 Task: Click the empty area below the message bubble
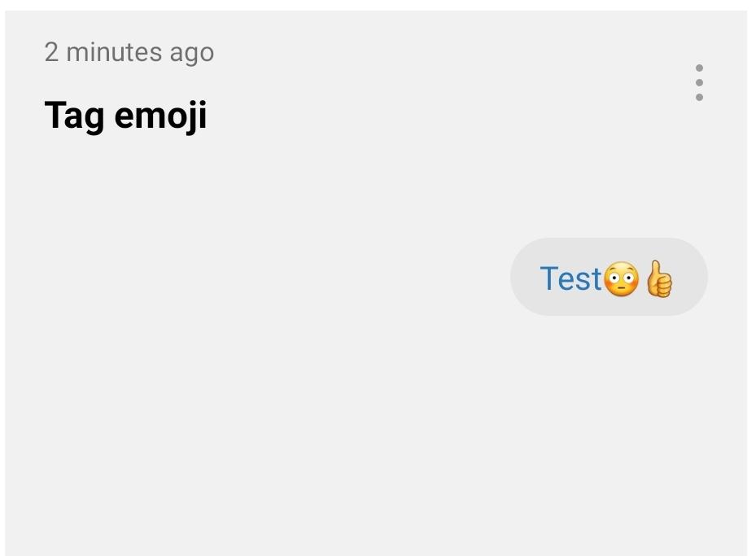click(374, 431)
